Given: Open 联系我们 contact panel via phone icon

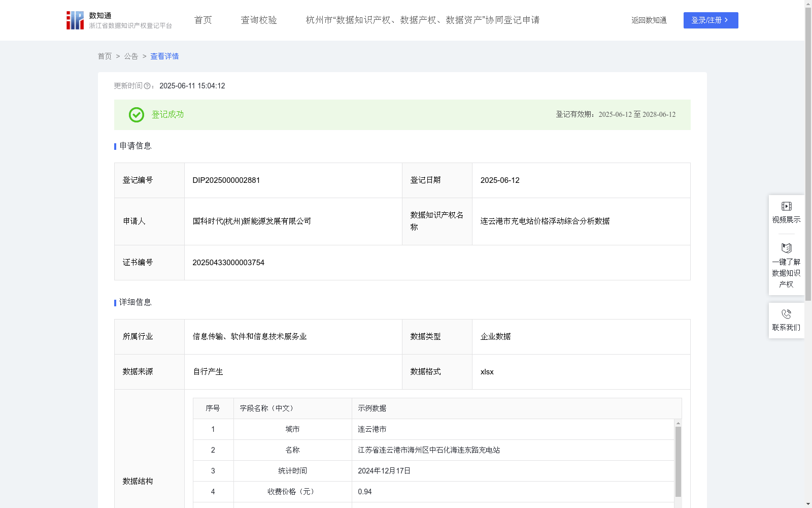Looking at the screenshot, I should pyautogui.click(x=786, y=314).
